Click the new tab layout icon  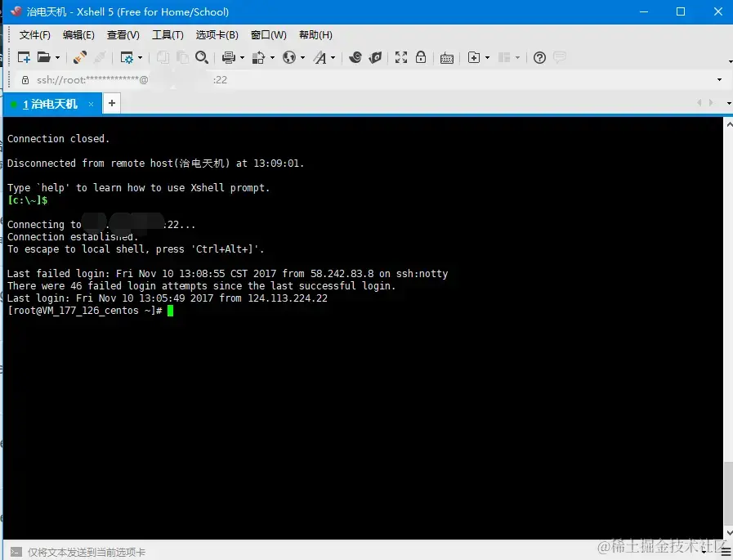point(474,57)
